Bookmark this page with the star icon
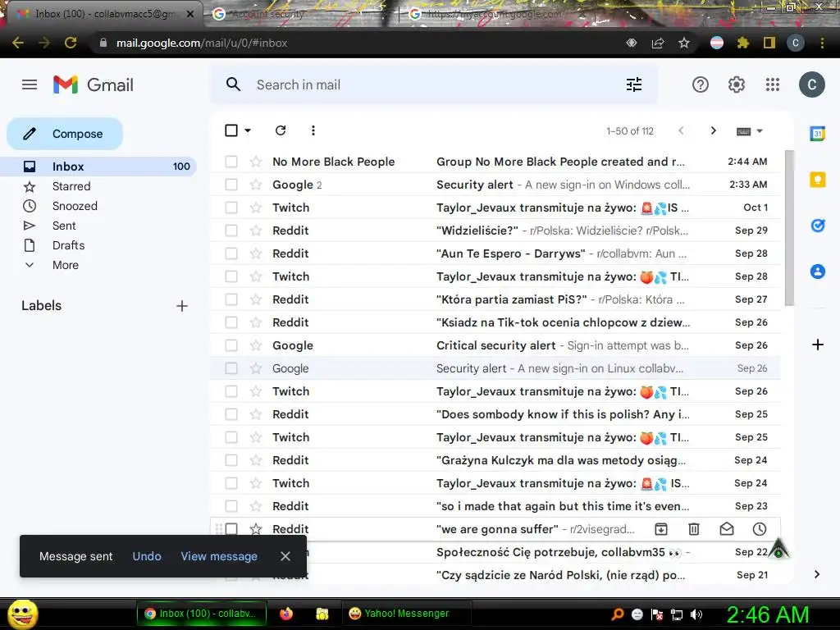The width and height of the screenshot is (840, 630). coord(684,43)
